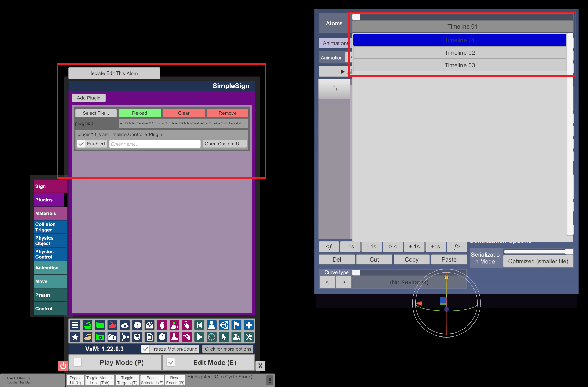Click Open Custom UI... button

pos(225,144)
